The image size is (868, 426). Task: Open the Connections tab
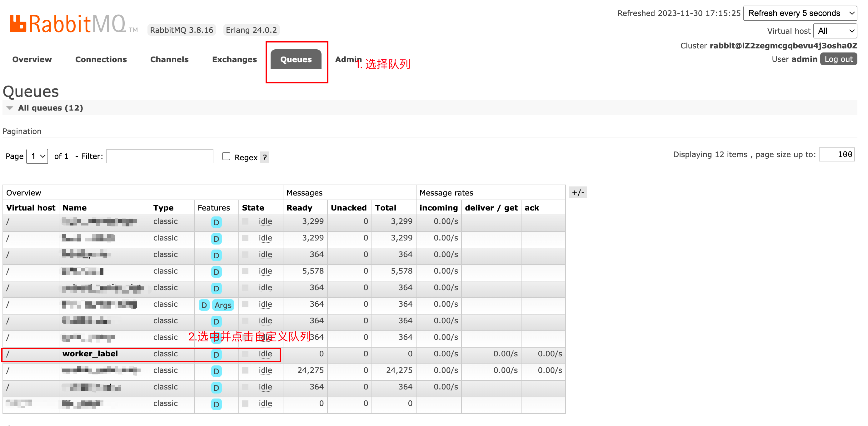point(101,59)
